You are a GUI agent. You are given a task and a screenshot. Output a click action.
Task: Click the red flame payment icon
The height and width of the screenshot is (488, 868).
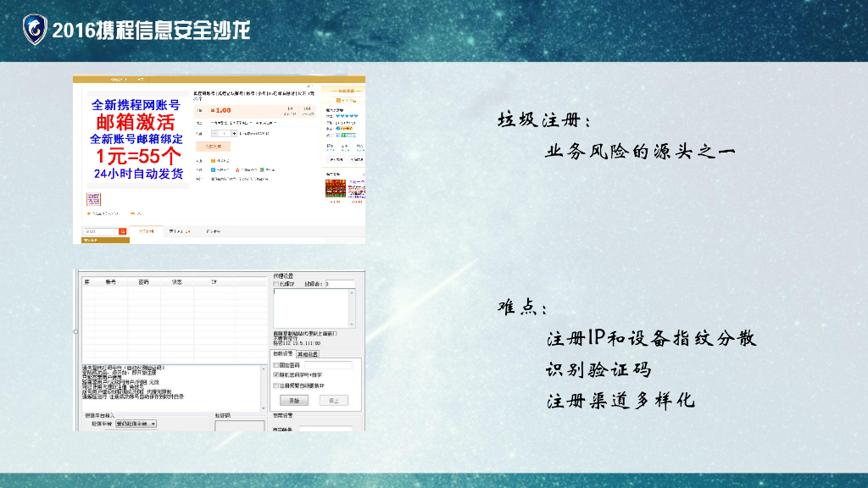pyautogui.click(x=237, y=169)
